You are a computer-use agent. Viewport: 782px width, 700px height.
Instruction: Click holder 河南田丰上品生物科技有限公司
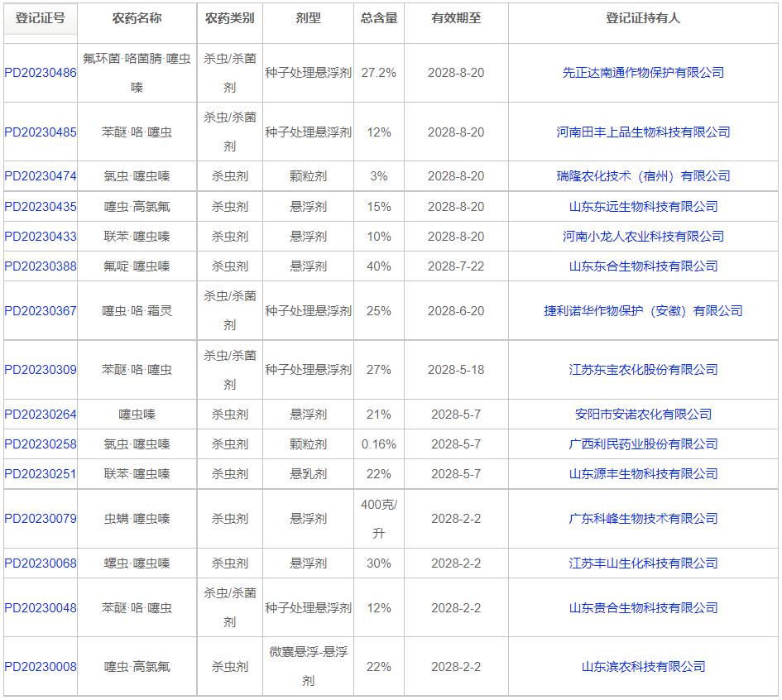coord(643,132)
